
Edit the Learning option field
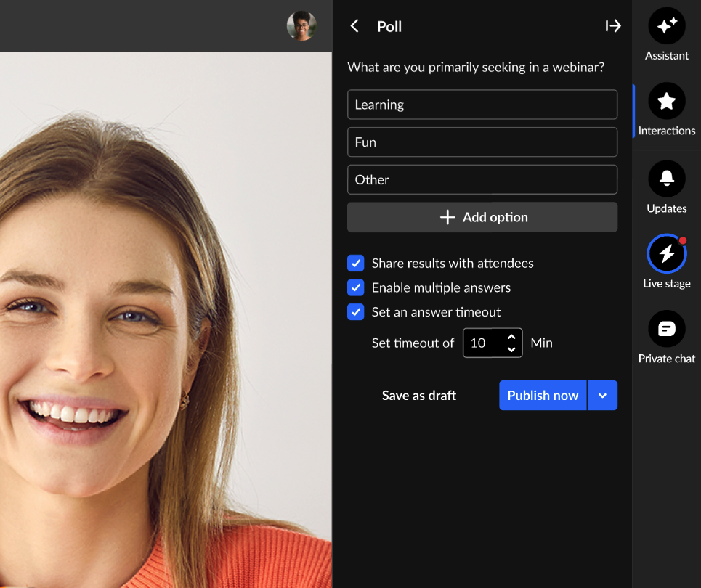(482, 105)
